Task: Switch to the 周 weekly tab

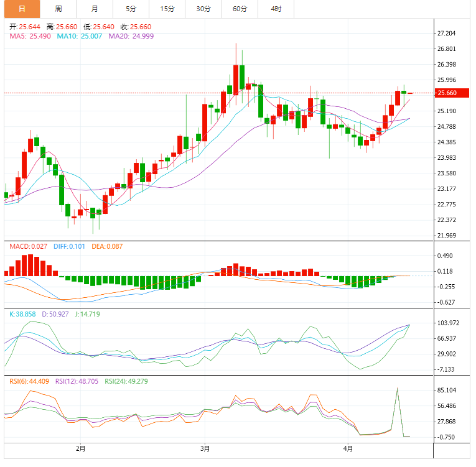Action: (58, 9)
